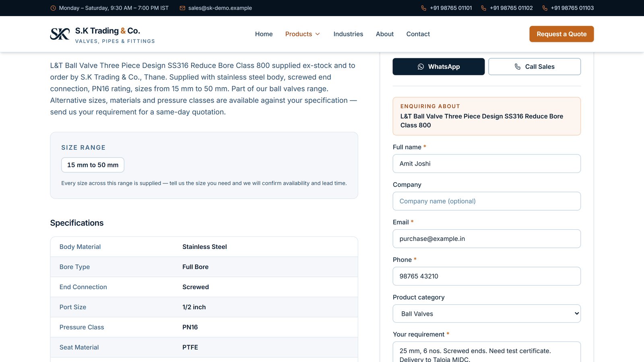The height and width of the screenshot is (362, 644).
Task: Click the S.K Trading logo icon
Action: [x=60, y=34]
